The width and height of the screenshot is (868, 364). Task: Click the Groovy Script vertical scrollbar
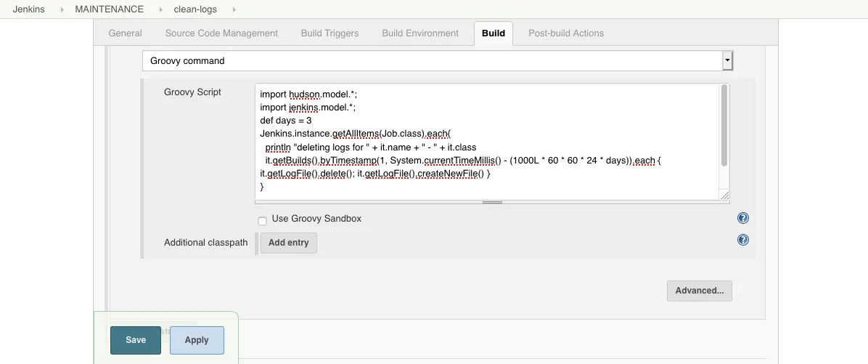pos(724,125)
